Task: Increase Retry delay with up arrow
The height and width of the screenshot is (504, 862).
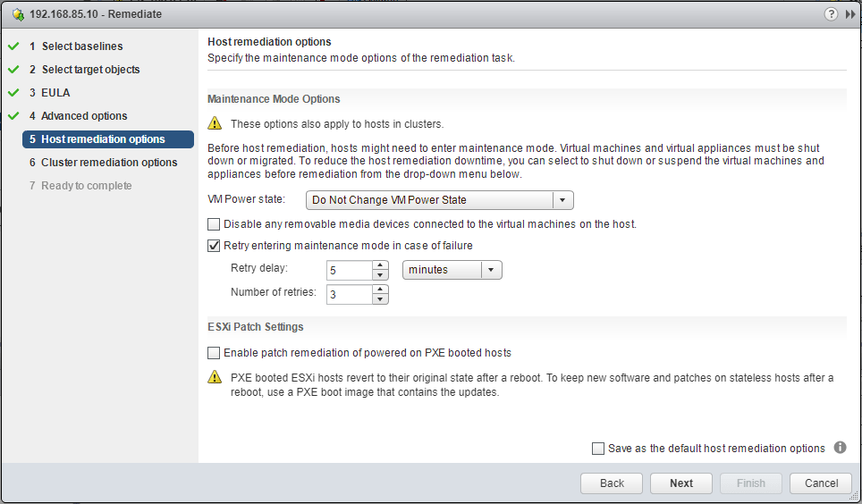Action: [380, 265]
